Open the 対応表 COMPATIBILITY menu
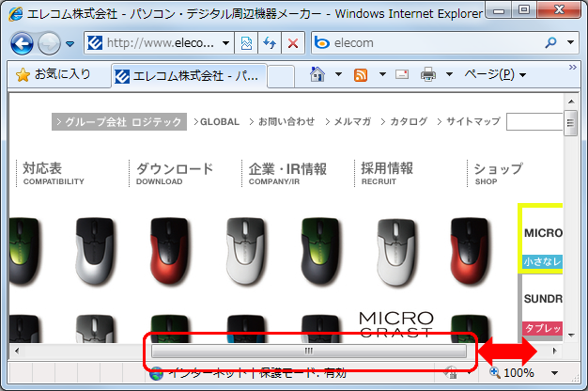 click(54, 173)
